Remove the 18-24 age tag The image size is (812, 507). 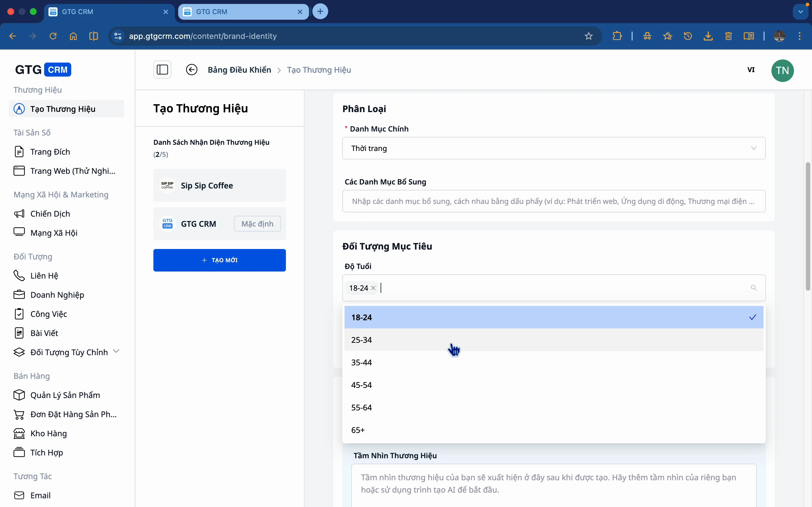(373, 288)
